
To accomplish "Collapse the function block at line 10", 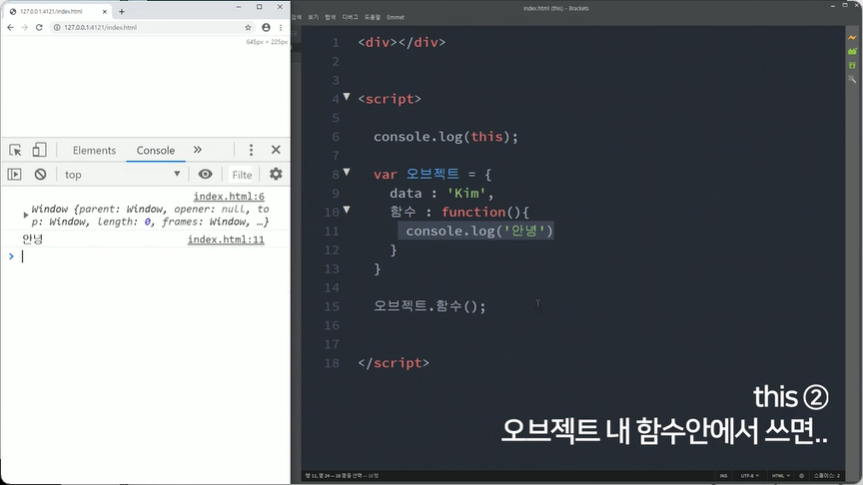I will point(346,209).
